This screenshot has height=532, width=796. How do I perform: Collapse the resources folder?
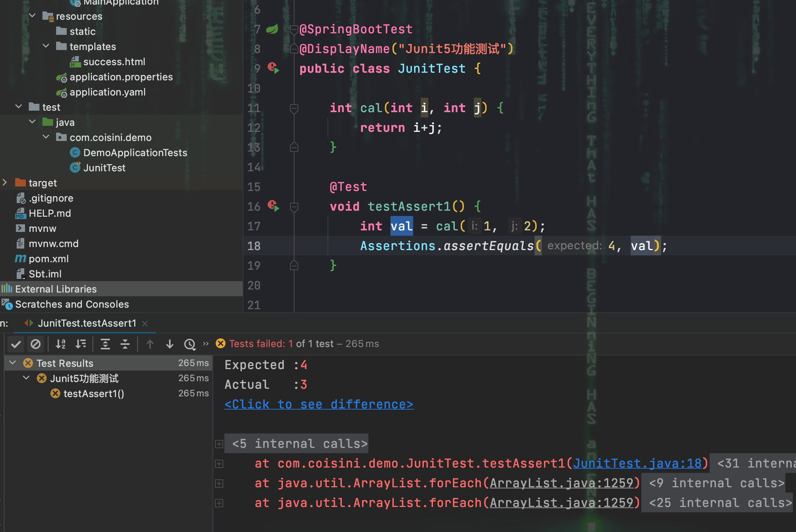pyautogui.click(x=33, y=16)
